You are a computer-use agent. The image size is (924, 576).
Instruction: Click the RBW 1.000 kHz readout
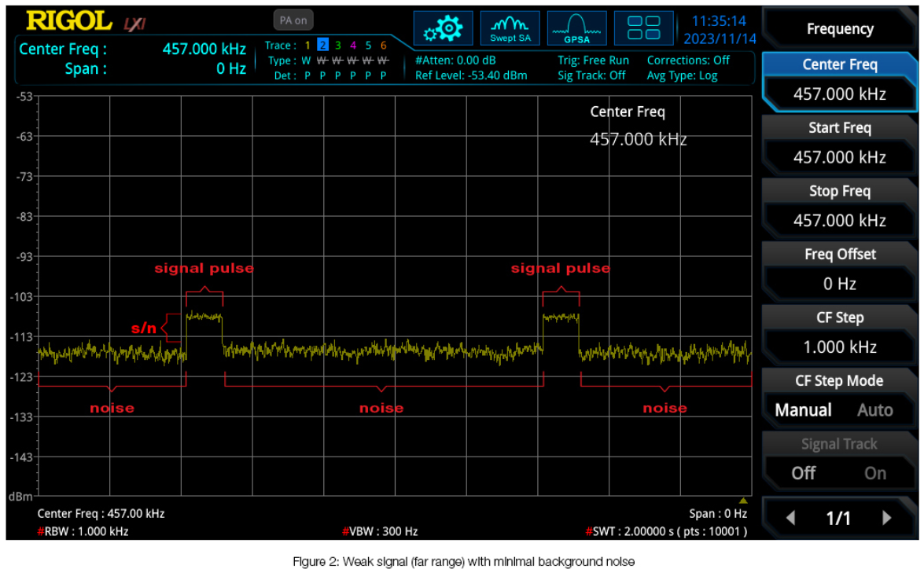[83, 531]
